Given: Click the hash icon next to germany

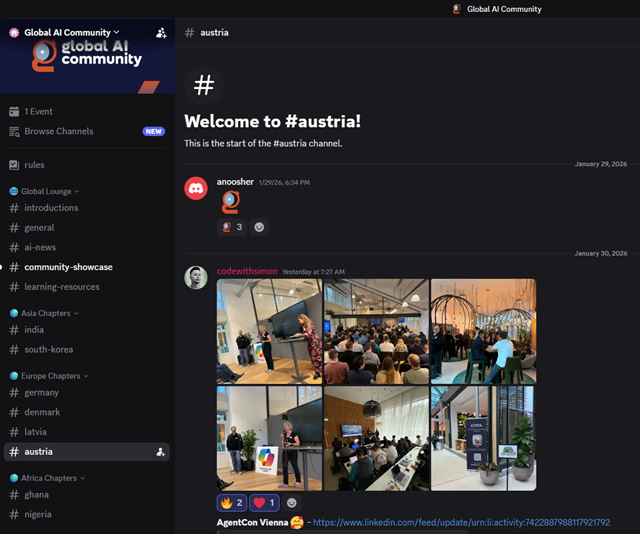Looking at the screenshot, I should [14, 393].
